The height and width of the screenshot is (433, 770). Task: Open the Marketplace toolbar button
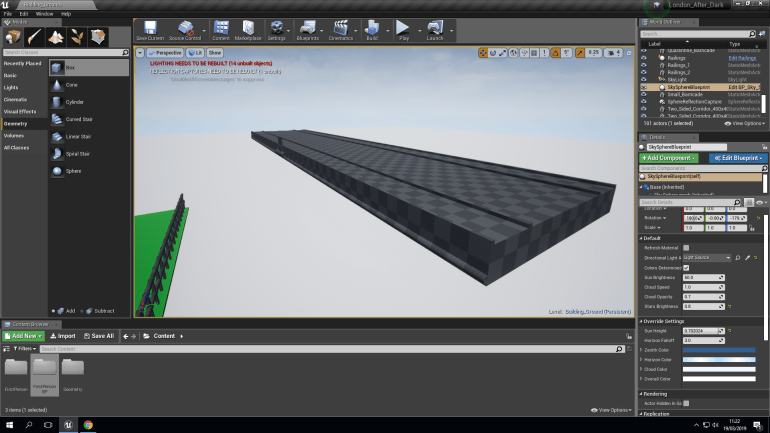(x=248, y=30)
